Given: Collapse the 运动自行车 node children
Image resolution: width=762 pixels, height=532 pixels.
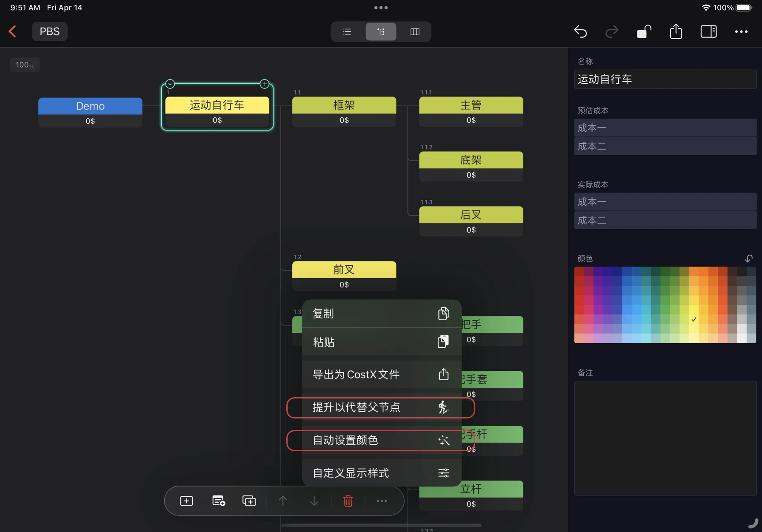Looking at the screenshot, I should [x=170, y=84].
